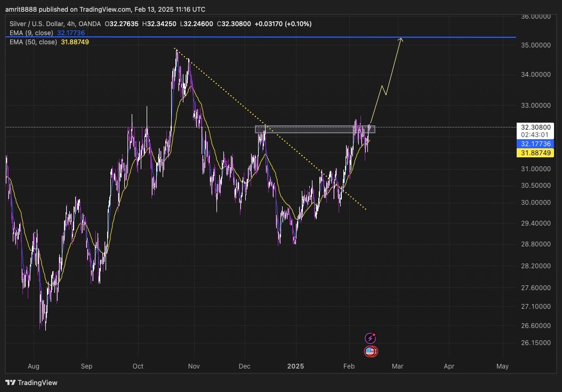The height and width of the screenshot is (392, 562).
Task: Click the 31.00000 price axis label
Action: (x=535, y=169)
